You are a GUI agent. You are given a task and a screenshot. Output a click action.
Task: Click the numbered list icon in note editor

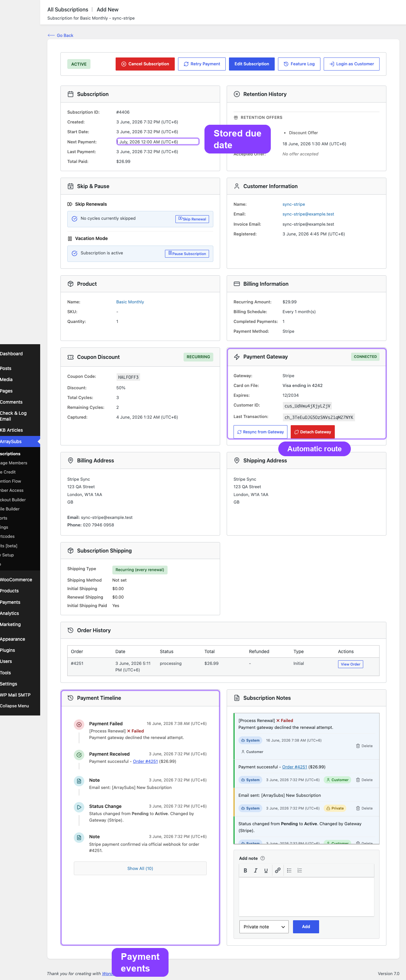[300, 870]
